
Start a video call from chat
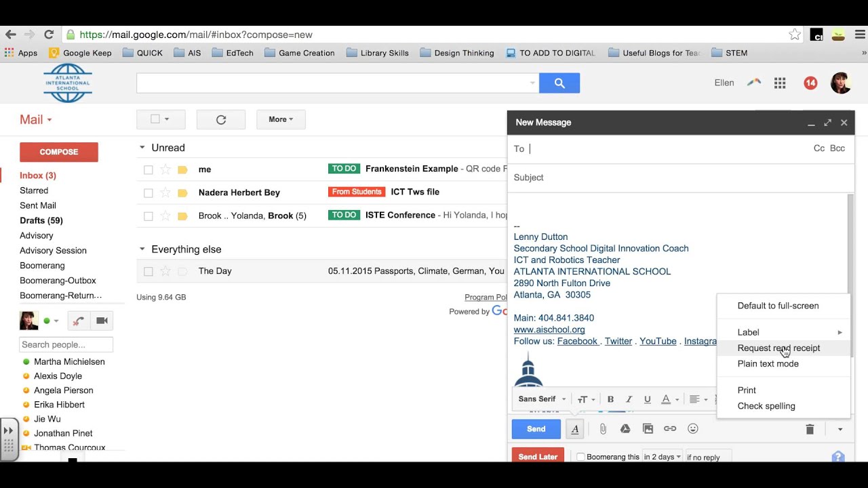coord(102,321)
